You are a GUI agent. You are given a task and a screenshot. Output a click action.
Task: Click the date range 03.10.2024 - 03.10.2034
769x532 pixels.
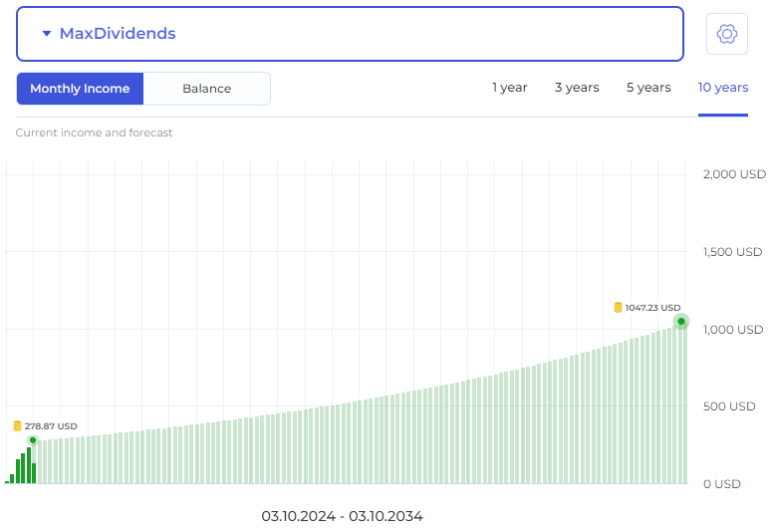tap(342, 516)
